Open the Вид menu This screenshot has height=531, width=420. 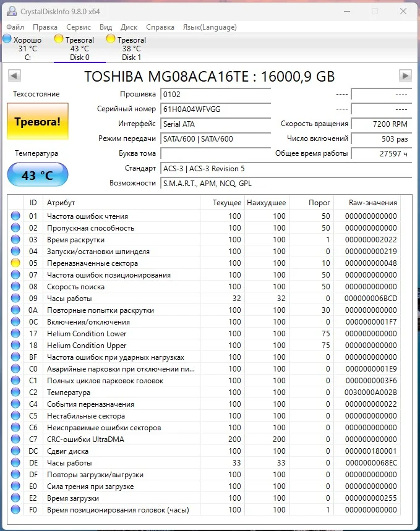point(106,27)
